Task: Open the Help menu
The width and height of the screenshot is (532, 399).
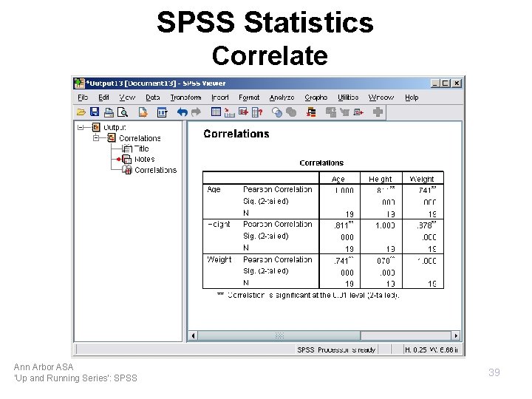Action: coord(412,98)
